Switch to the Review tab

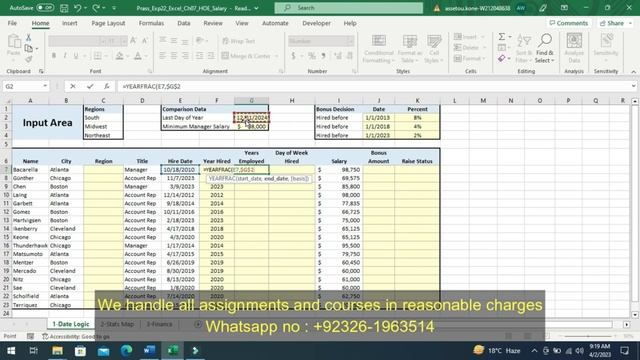213,23
